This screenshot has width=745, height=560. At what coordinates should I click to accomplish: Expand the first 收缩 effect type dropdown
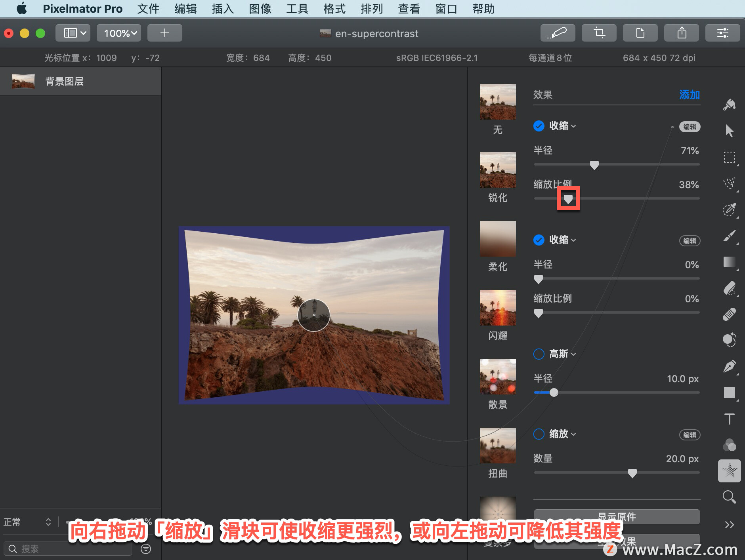coord(563,126)
